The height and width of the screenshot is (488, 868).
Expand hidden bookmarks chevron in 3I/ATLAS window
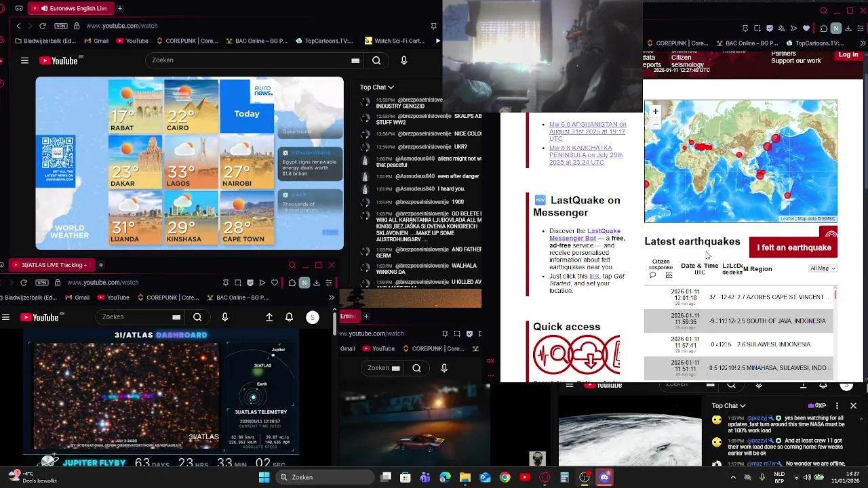331,298
